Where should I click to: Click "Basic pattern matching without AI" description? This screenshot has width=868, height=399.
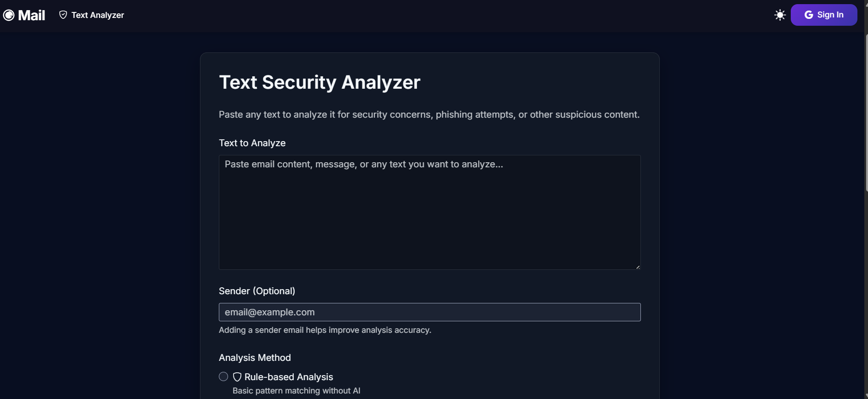[x=296, y=391]
